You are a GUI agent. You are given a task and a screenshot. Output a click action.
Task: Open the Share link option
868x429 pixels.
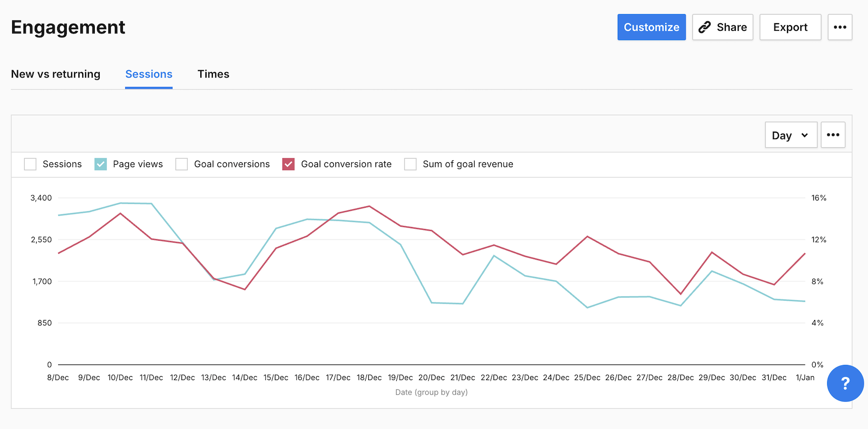722,27
